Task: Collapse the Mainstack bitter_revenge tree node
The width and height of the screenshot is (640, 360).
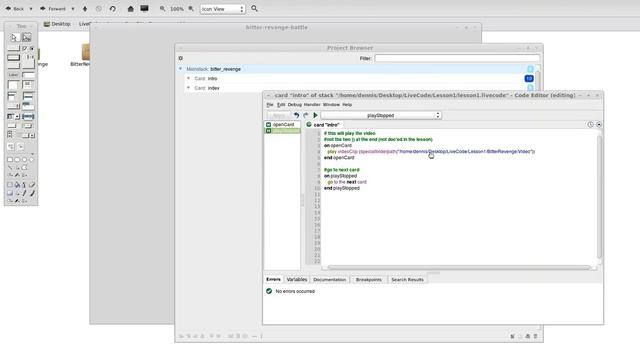Action: tap(180, 69)
